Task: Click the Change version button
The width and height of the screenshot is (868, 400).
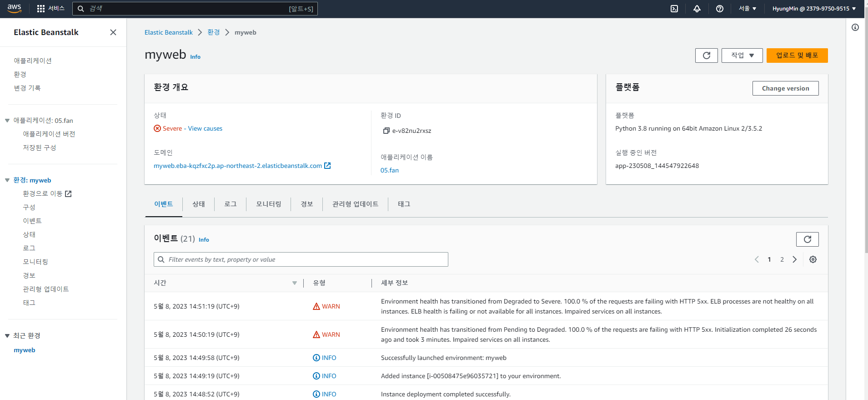Action: [786, 88]
